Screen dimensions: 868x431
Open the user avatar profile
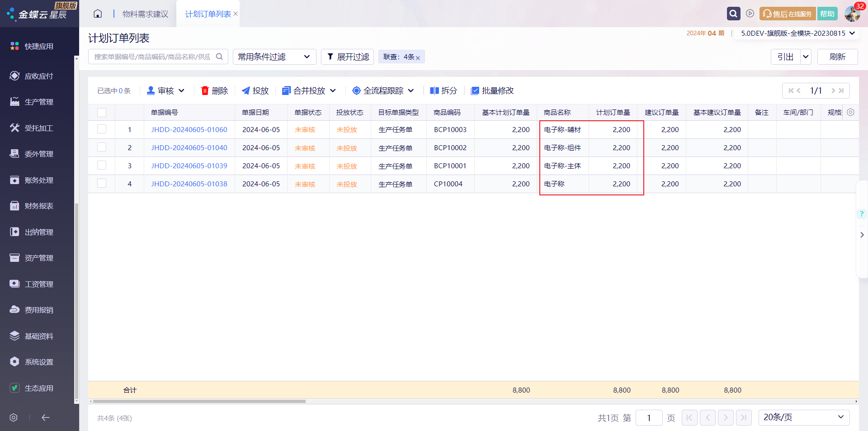852,14
